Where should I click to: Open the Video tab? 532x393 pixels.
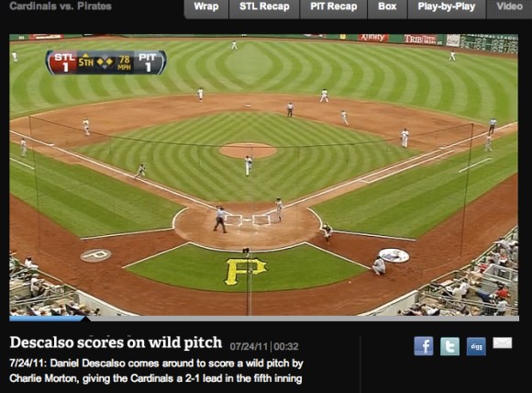click(509, 8)
